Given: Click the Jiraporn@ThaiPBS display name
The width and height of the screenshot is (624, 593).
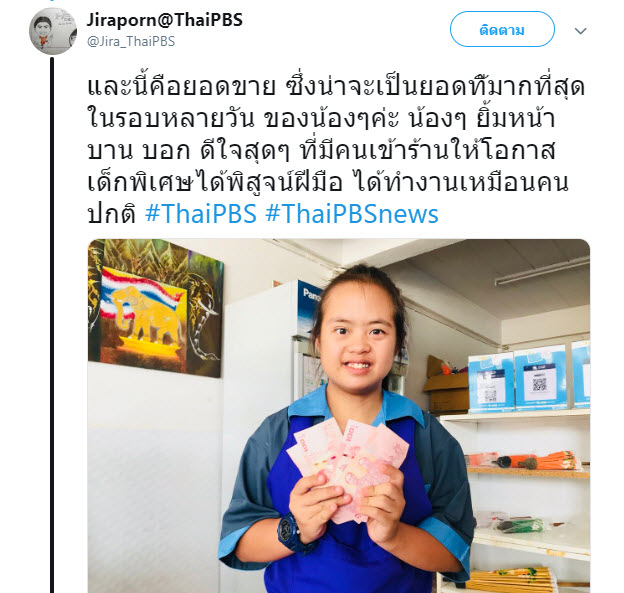Looking at the screenshot, I should pos(165,20).
